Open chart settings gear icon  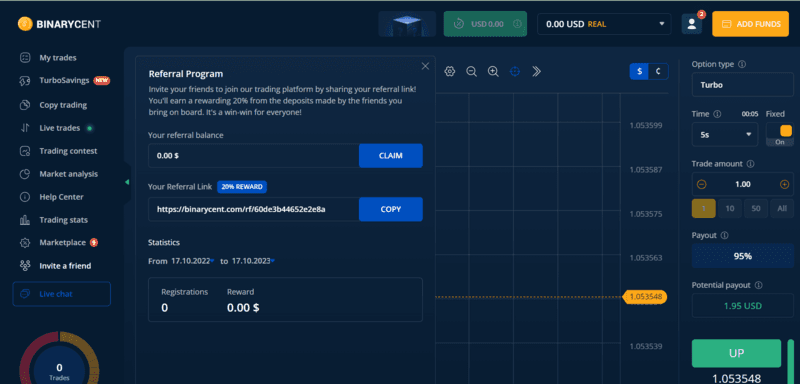[x=449, y=71]
